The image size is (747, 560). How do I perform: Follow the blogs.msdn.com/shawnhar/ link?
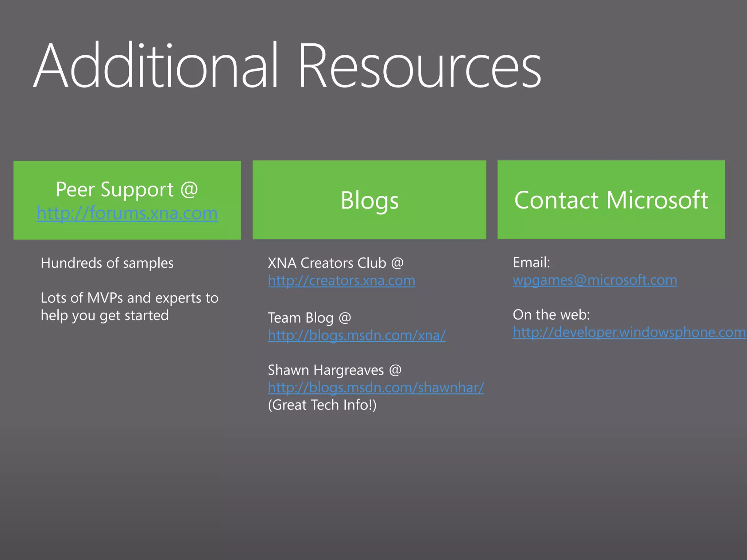pyautogui.click(x=376, y=387)
